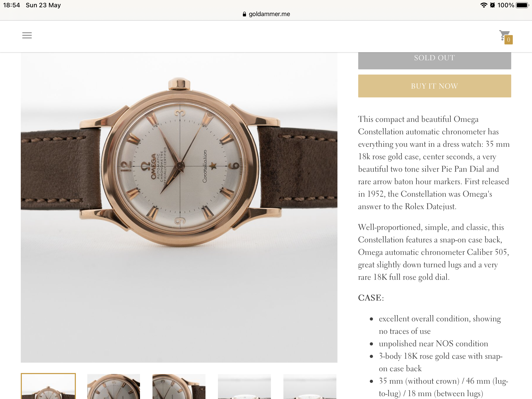Select the first highlighted watch thumbnail
Viewport: 532px width, 399px height.
(48, 386)
